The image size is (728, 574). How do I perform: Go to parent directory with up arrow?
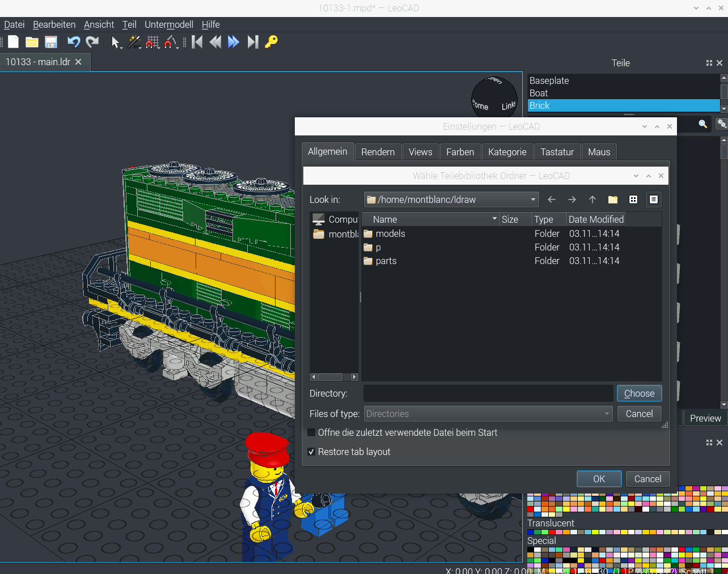(592, 199)
